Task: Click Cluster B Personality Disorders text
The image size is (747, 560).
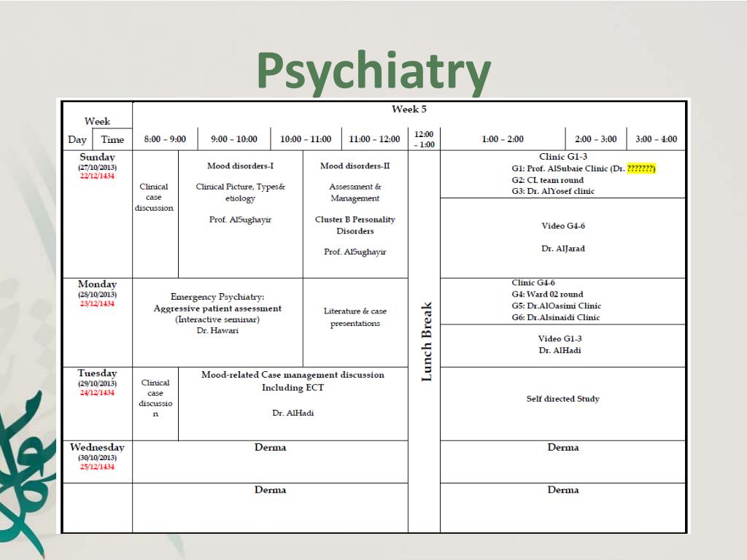Action: (355, 225)
